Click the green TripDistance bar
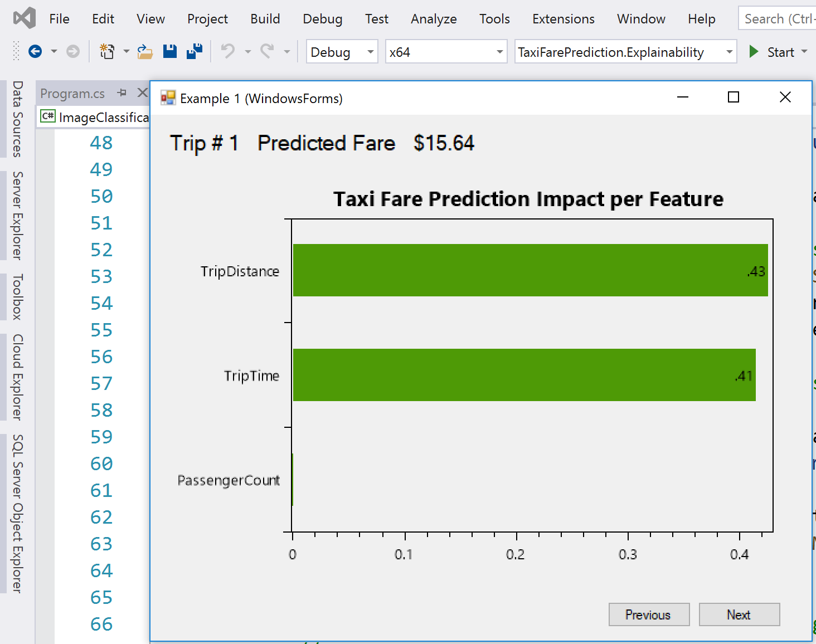The image size is (816, 644). [530, 270]
